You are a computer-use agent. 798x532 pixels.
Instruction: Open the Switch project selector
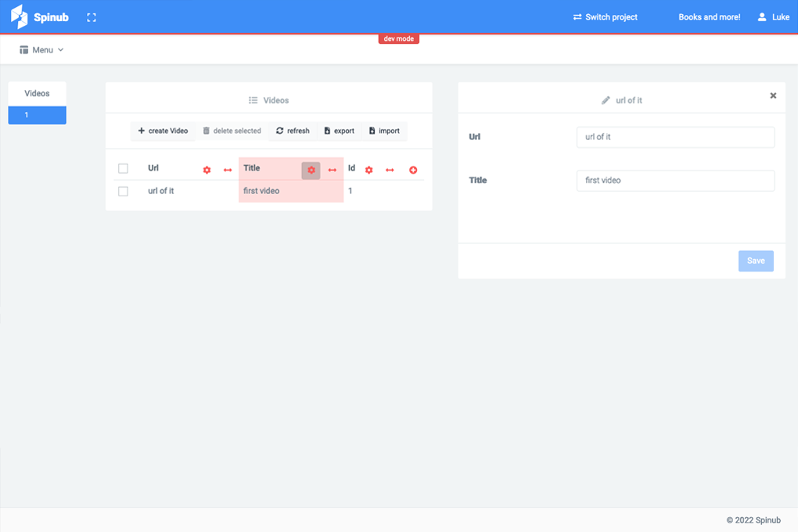pos(605,17)
